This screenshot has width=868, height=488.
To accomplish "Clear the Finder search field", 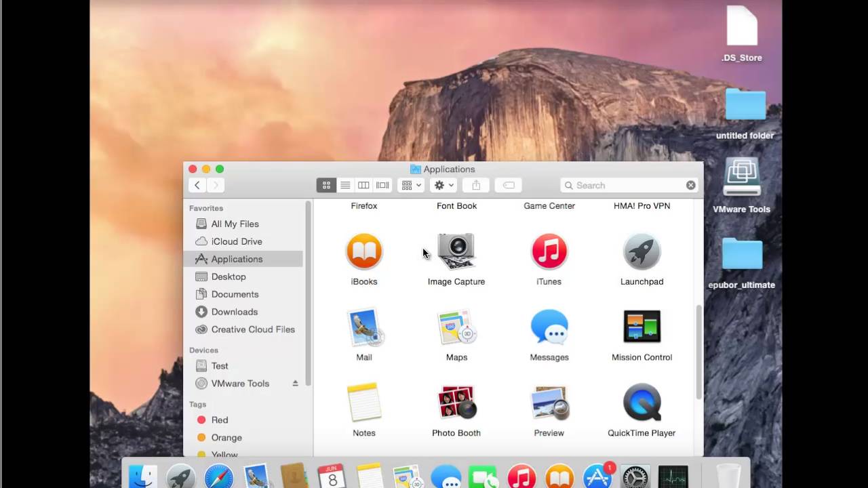I will (690, 185).
